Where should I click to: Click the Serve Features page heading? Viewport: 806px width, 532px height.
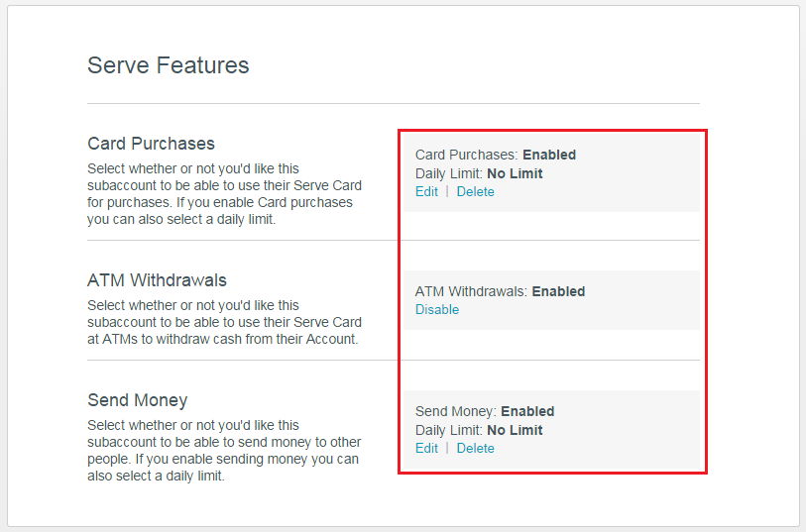coord(168,66)
